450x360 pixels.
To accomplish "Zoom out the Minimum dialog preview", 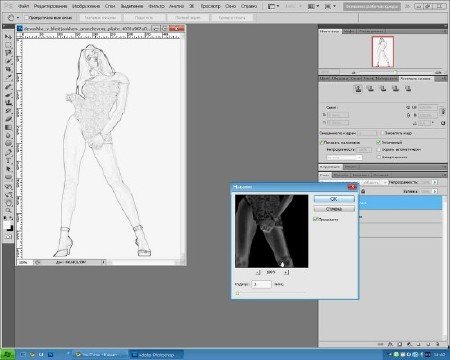I will click(x=258, y=272).
